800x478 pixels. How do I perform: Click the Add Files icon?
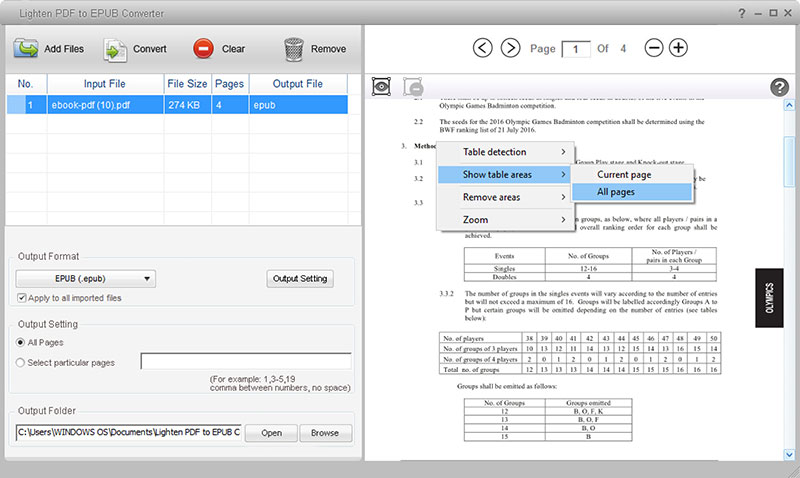26,49
